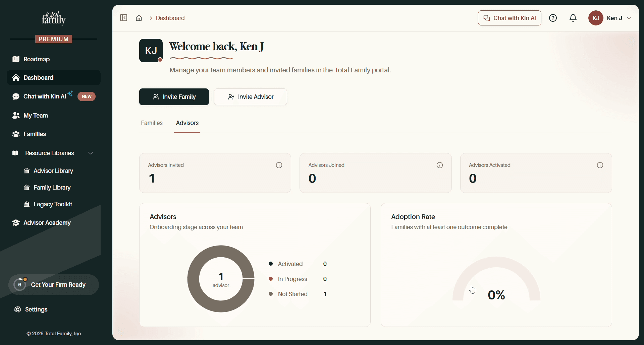The height and width of the screenshot is (345, 644).
Task: Switch to the Families tab
Action: (x=152, y=123)
